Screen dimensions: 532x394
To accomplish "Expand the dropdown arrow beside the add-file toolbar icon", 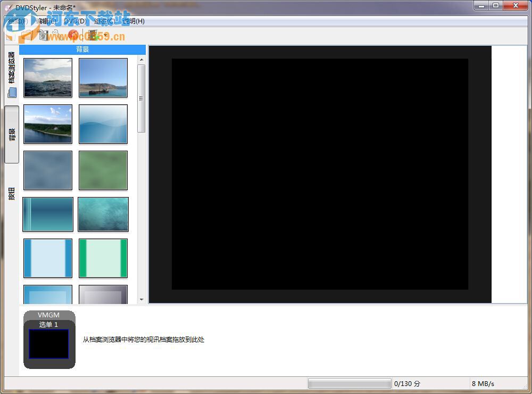I will pyautogui.click(x=104, y=35).
